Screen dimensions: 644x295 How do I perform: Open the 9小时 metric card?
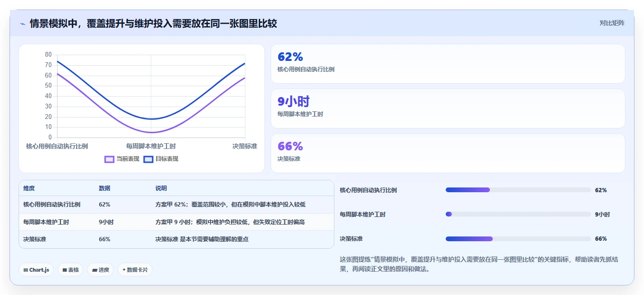click(448, 108)
